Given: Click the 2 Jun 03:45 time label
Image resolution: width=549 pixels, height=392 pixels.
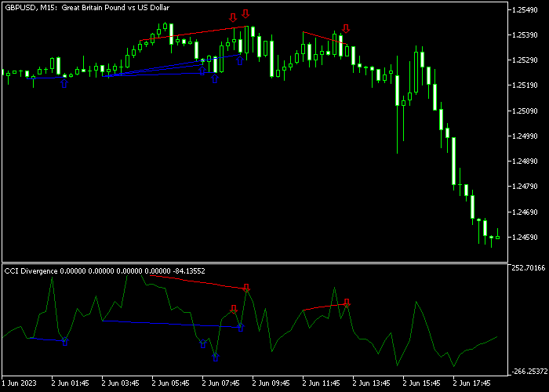Looking at the screenshot, I should click(x=121, y=383).
